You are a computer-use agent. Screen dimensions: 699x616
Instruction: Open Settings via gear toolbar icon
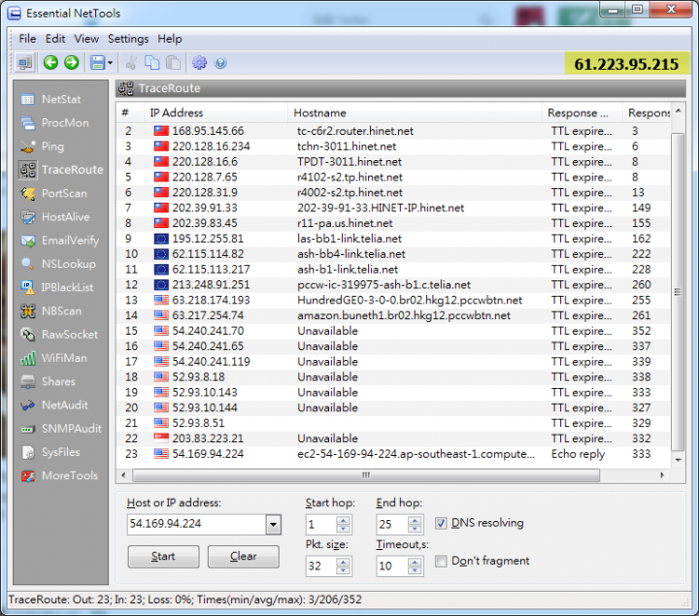click(199, 63)
